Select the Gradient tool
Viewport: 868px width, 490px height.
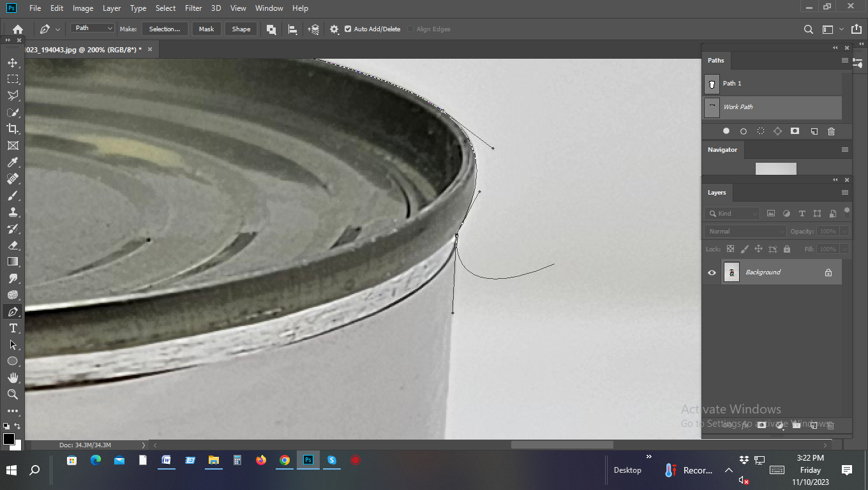pyautogui.click(x=12, y=262)
